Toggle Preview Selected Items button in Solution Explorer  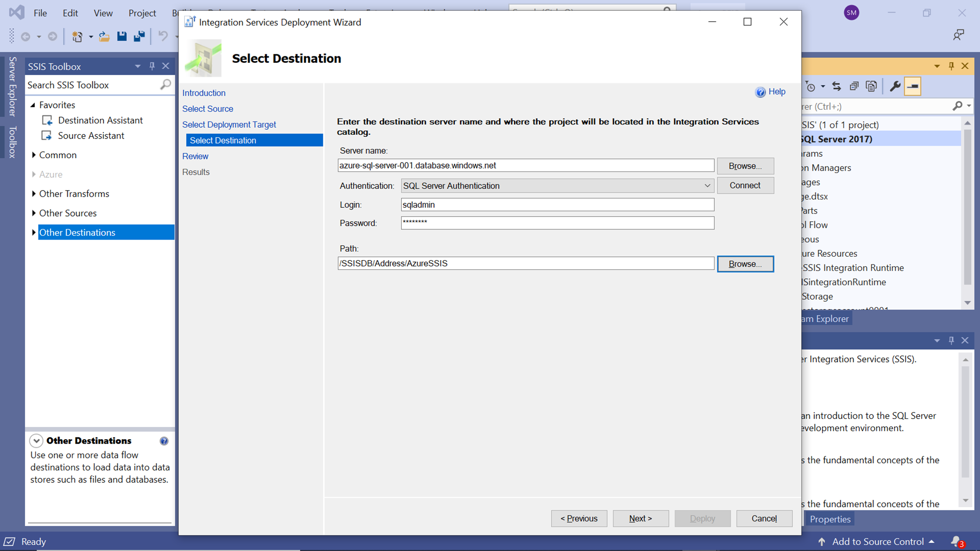coord(912,87)
